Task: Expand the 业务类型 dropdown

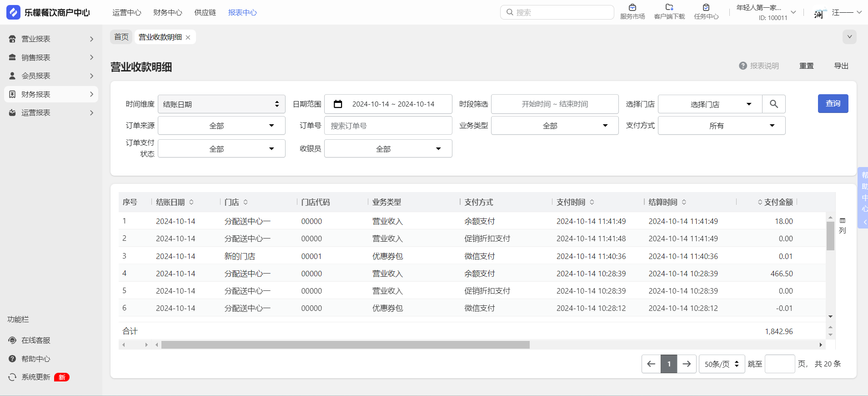Action: pos(554,126)
